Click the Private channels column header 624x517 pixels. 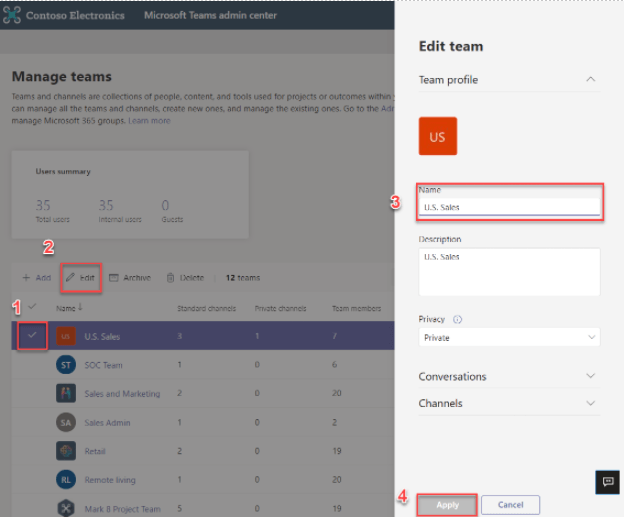click(281, 308)
